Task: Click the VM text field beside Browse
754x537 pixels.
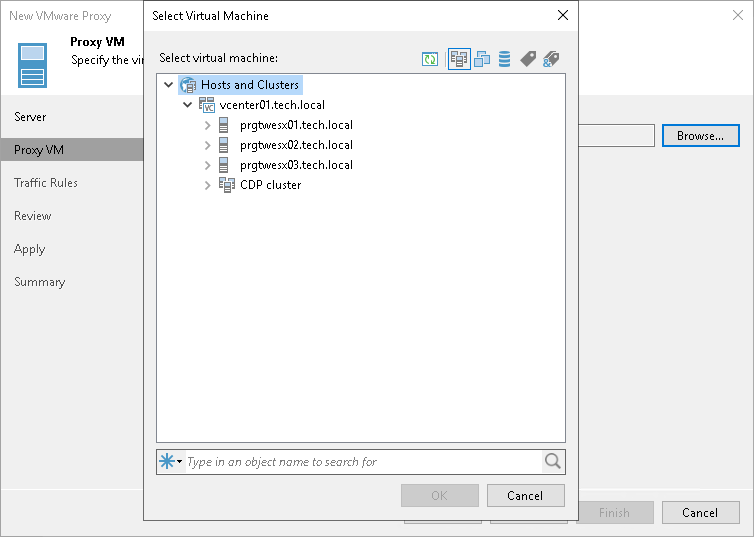Action: click(616, 136)
